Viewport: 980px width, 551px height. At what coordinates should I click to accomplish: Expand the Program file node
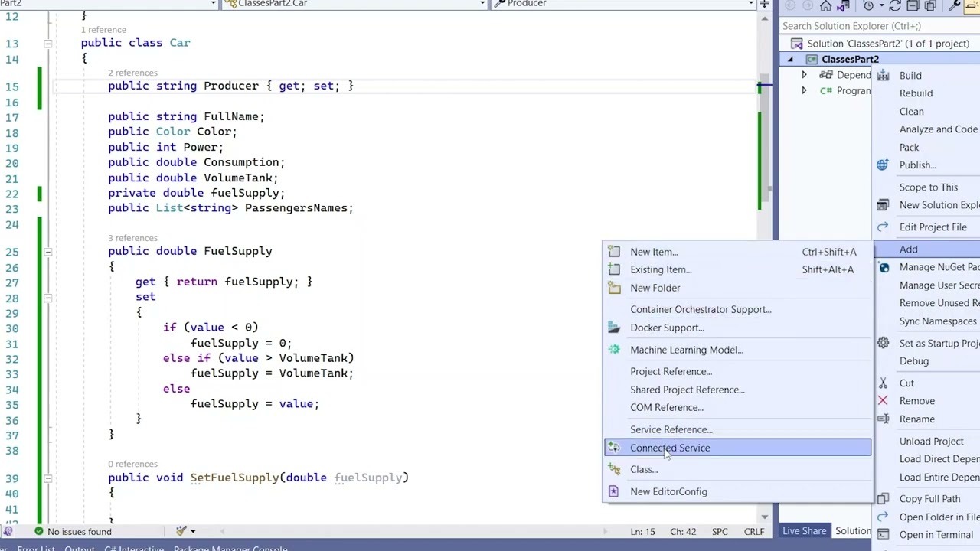tap(804, 90)
